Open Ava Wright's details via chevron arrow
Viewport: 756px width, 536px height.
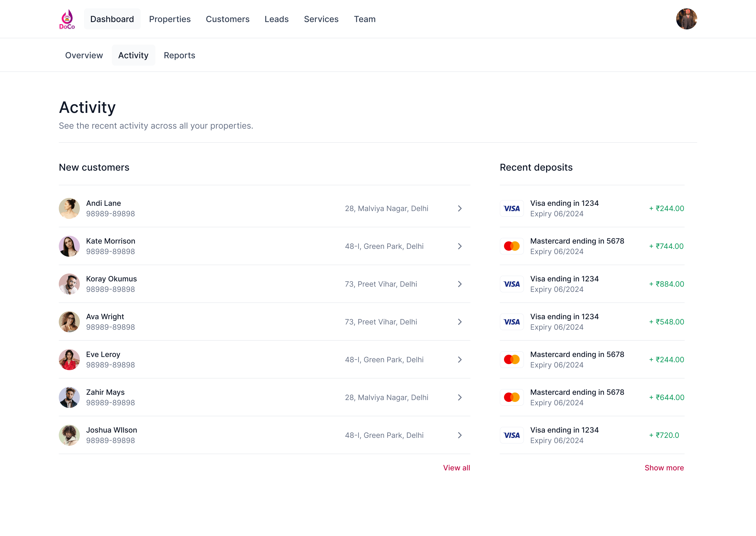[x=460, y=322]
